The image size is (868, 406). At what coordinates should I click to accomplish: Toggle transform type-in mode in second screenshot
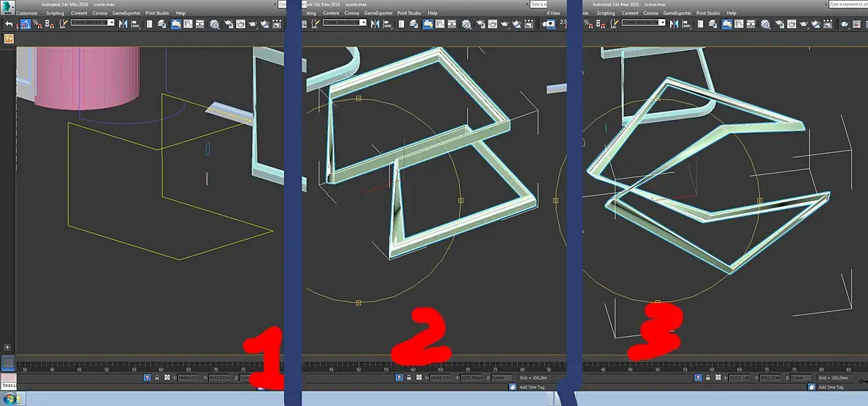coord(419,378)
